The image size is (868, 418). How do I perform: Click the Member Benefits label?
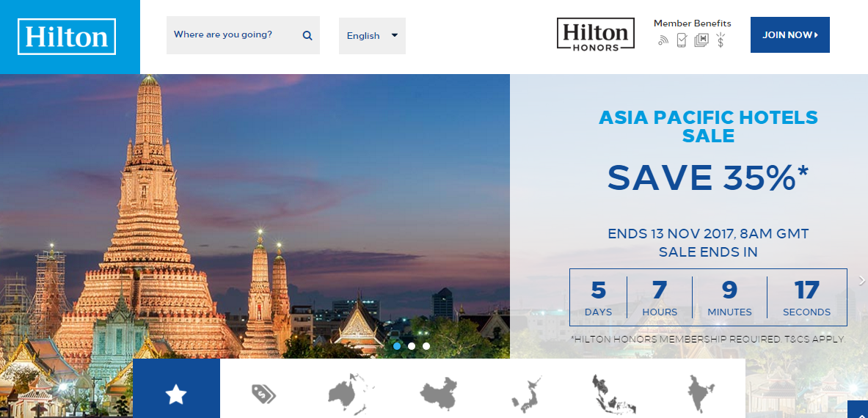692,23
